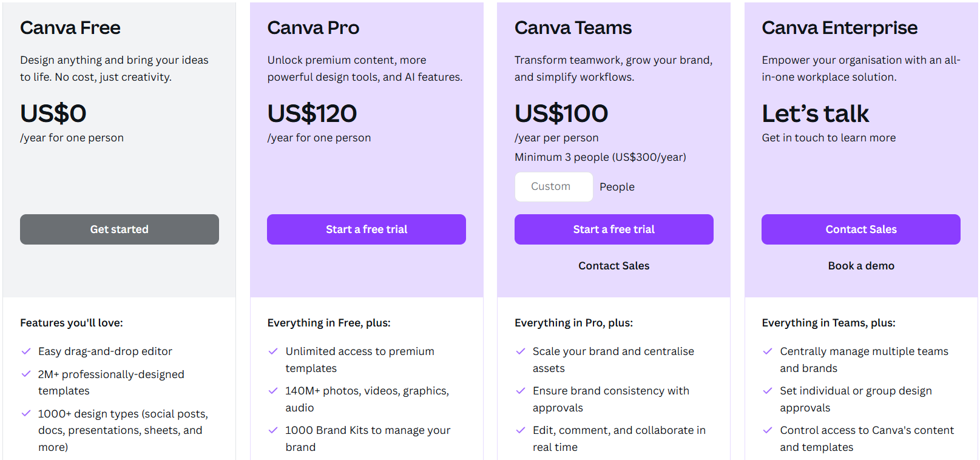Click checkmark beside 140M+ photos, videos, graphics
The height and width of the screenshot is (460, 980).
273,391
